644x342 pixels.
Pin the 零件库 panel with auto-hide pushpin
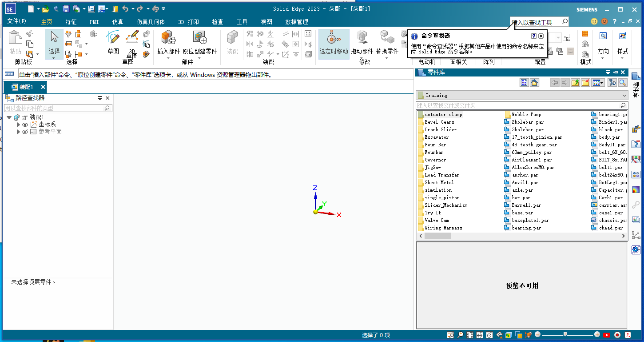[x=616, y=72]
